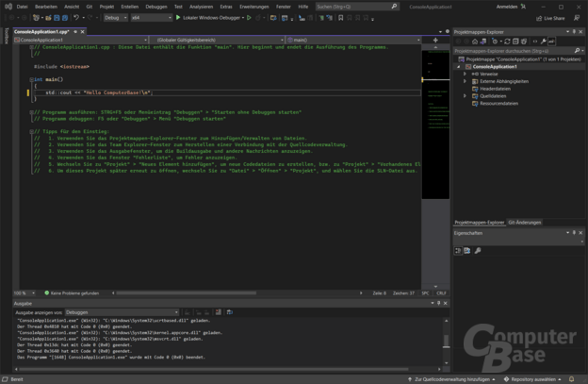588x384 pixels.
Task: Open the Erweiterungen menu
Action: pos(253,7)
